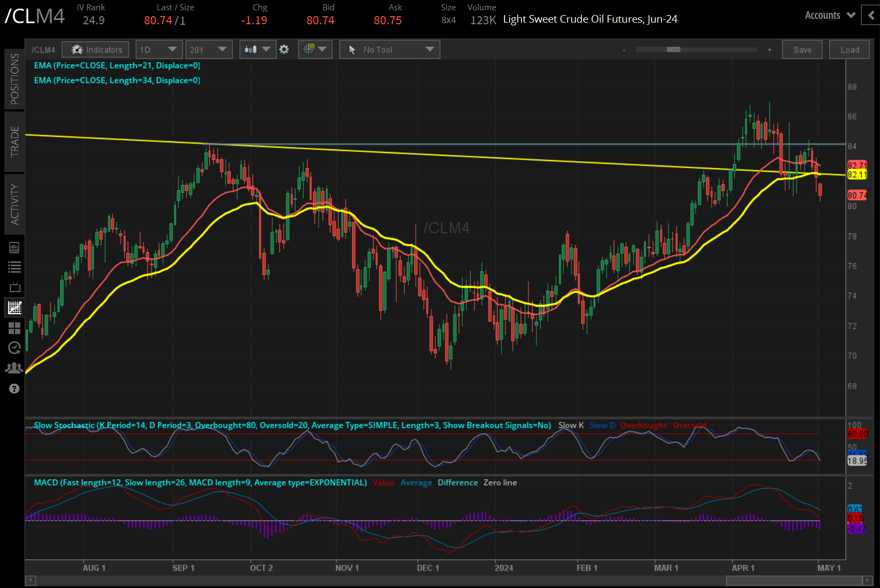The image size is (880, 588).
Task: Click the Volume value 123K
Action: tap(483, 20)
